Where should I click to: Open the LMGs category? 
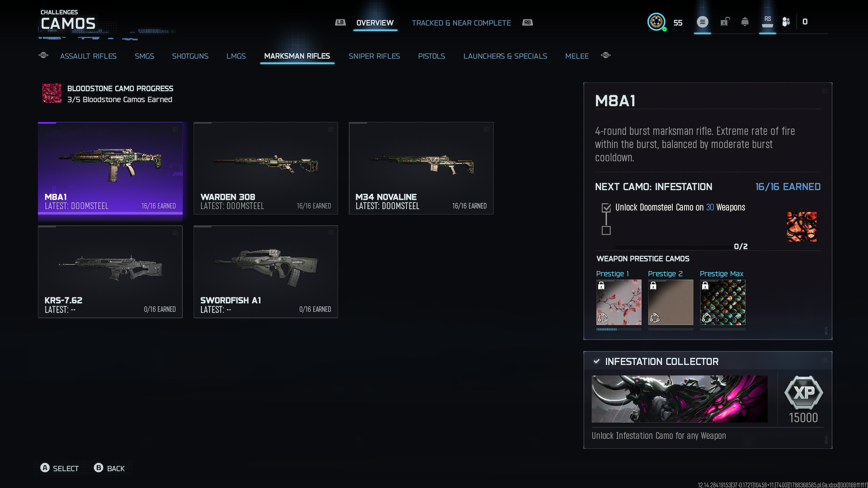[x=236, y=56]
